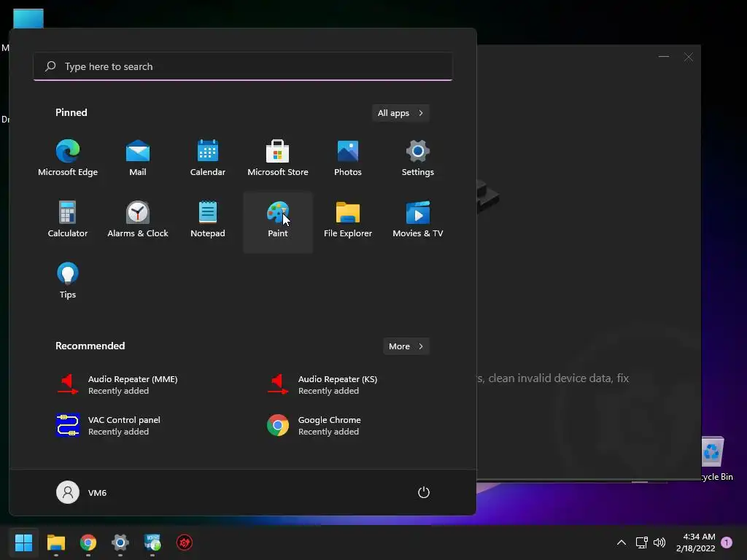Open the Calculator app
Viewport: 747px width, 560px height.
click(68, 219)
